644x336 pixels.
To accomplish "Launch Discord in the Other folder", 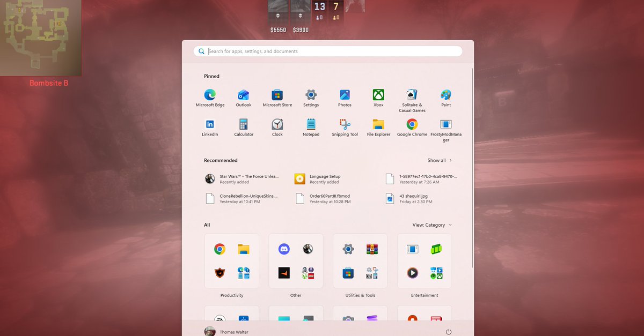I will pyautogui.click(x=284, y=249).
